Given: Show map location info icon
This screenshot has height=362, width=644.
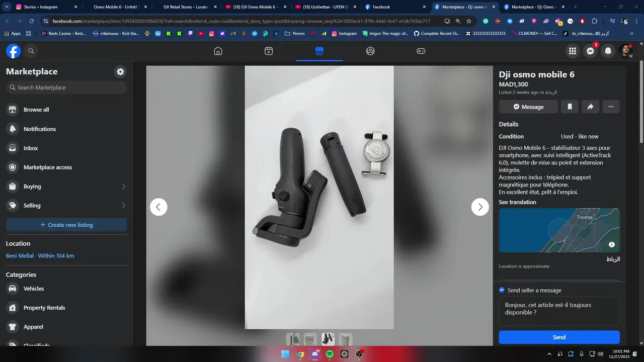Looking at the screenshot, I should click(612, 244).
